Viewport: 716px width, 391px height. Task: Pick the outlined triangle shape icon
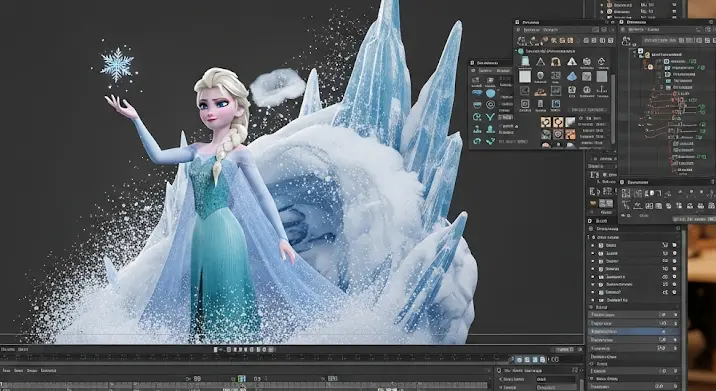click(541, 62)
